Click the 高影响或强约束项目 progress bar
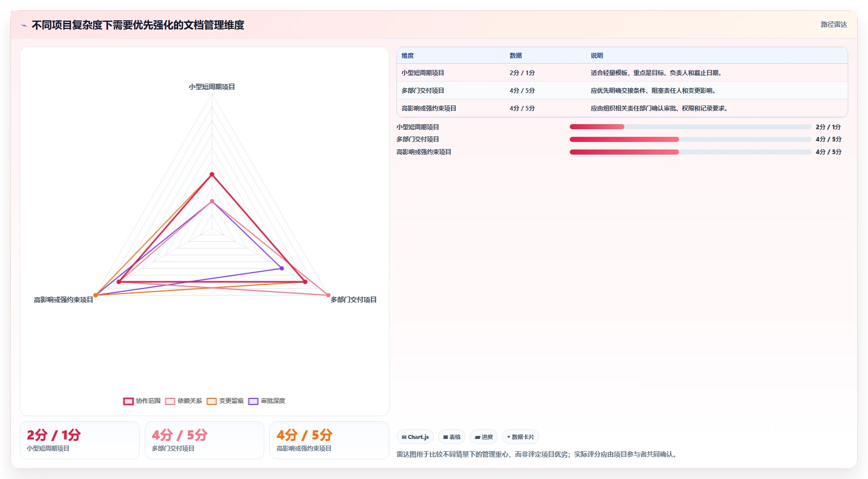The width and height of the screenshot is (868, 479). tap(690, 152)
